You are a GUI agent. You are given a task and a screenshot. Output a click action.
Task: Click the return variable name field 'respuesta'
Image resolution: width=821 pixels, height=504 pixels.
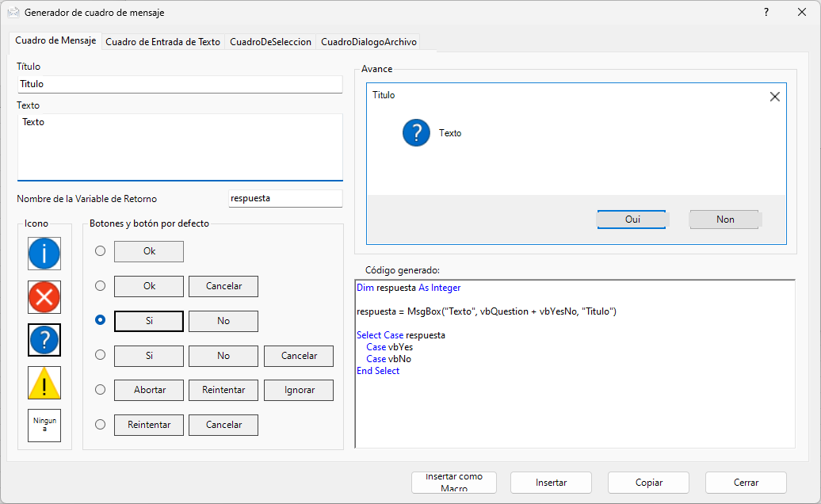[x=285, y=198]
